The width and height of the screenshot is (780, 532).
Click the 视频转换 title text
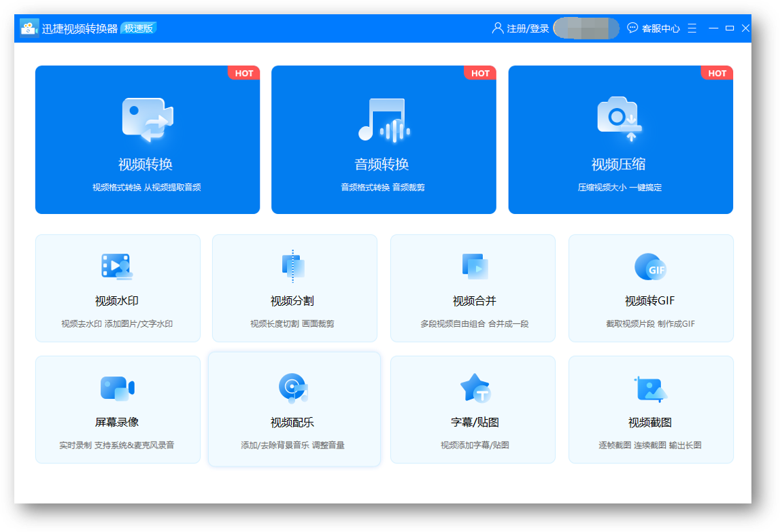(146, 164)
